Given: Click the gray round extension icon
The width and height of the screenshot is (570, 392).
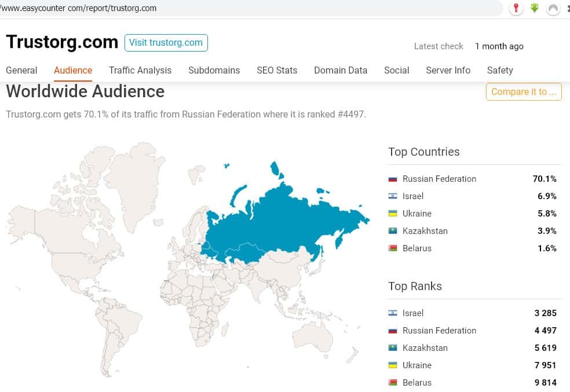Looking at the screenshot, I should point(553,9).
